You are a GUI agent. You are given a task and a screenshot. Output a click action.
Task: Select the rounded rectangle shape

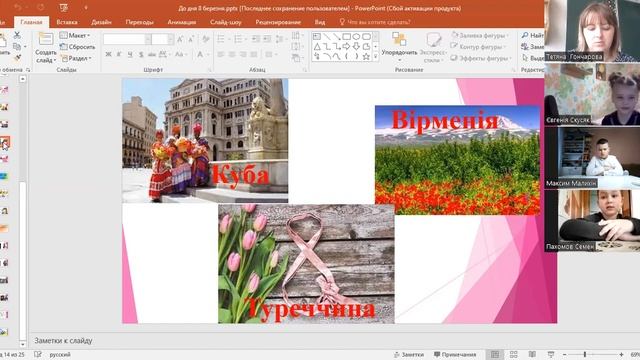coord(366,37)
